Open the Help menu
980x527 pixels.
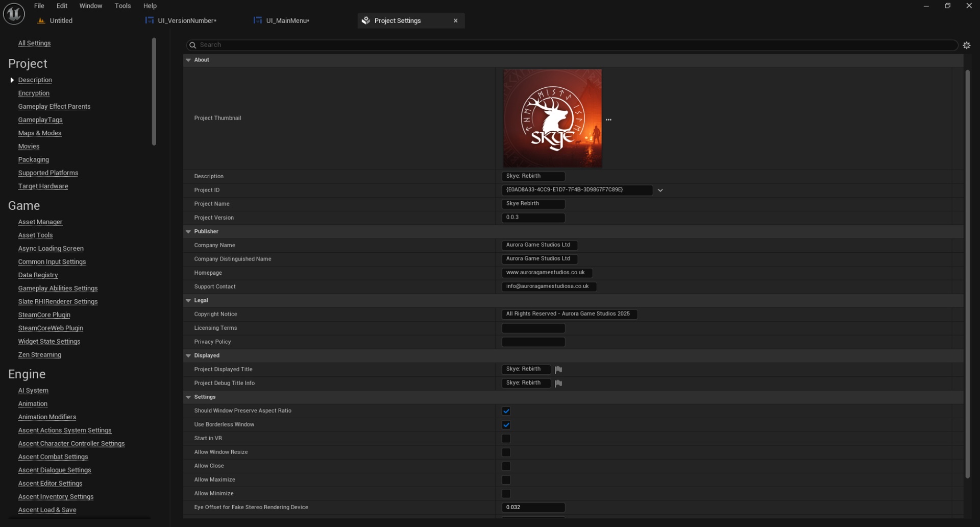coord(150,6)
